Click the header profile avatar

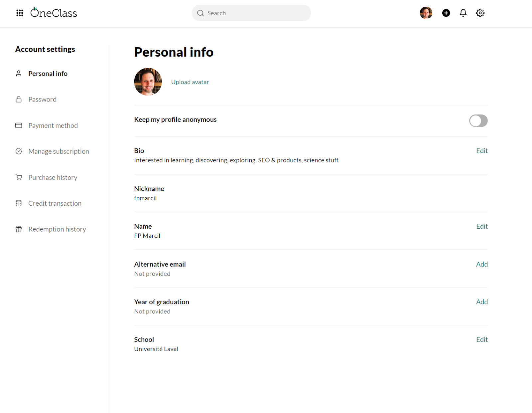click(x=426, y=13)
